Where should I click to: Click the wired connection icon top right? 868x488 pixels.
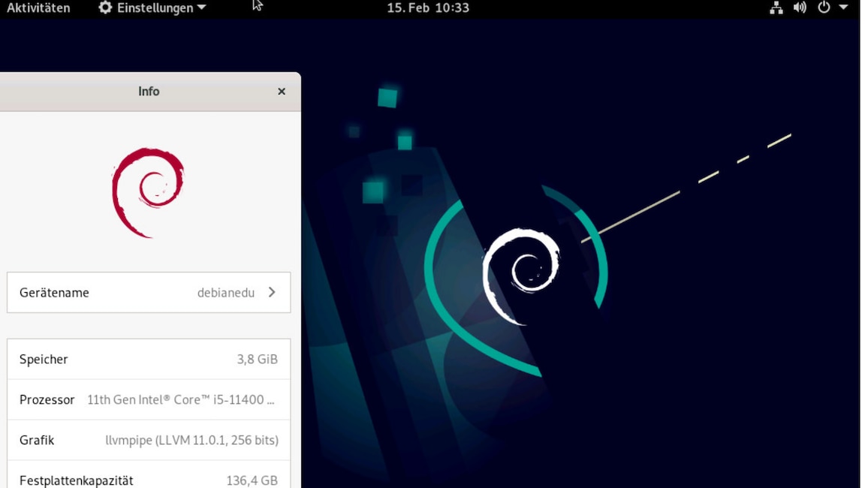(x=777, y=8)
